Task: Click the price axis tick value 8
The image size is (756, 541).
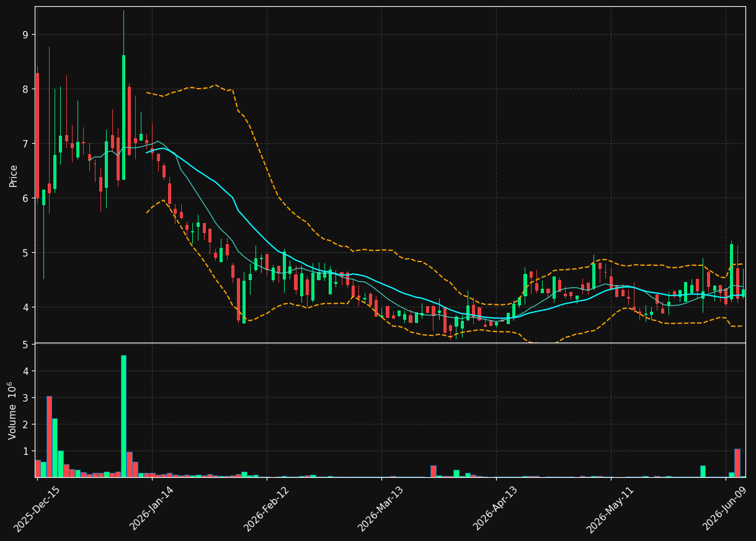Action: pos(25,89)
